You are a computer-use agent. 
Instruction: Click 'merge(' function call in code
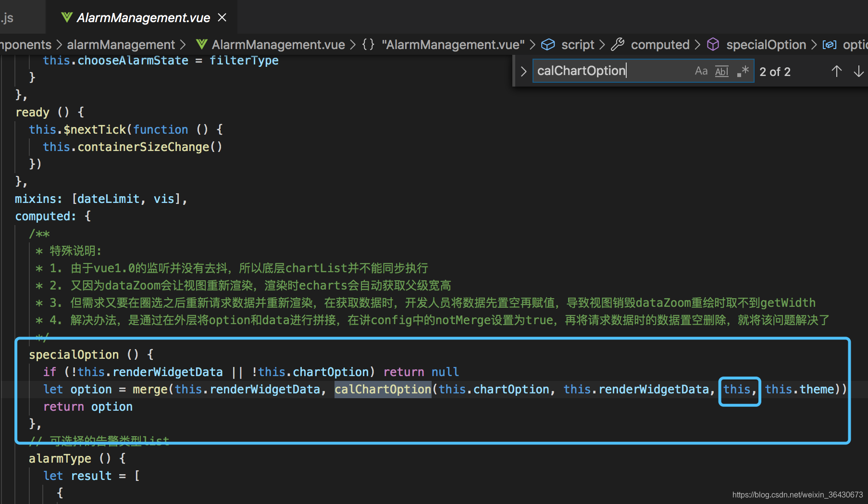[153, 389]
